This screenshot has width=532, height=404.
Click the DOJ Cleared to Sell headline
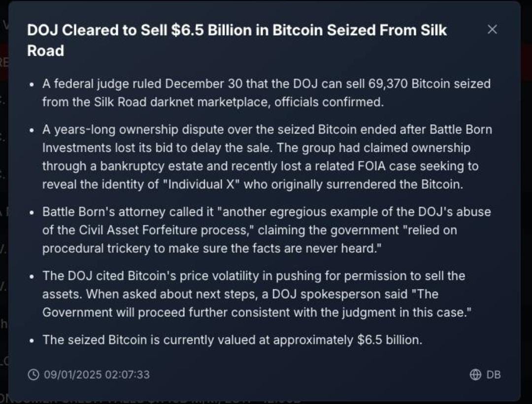[x=237, y=40]
